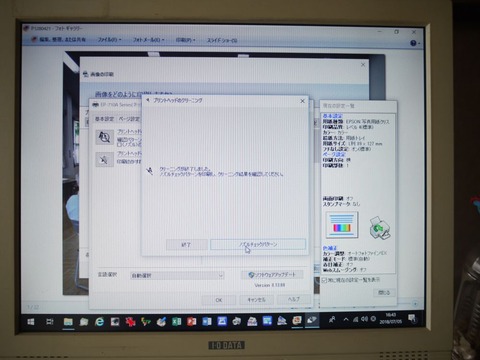
Task: Click the printer illustration in the settings panel
Action: pos(380,227)
